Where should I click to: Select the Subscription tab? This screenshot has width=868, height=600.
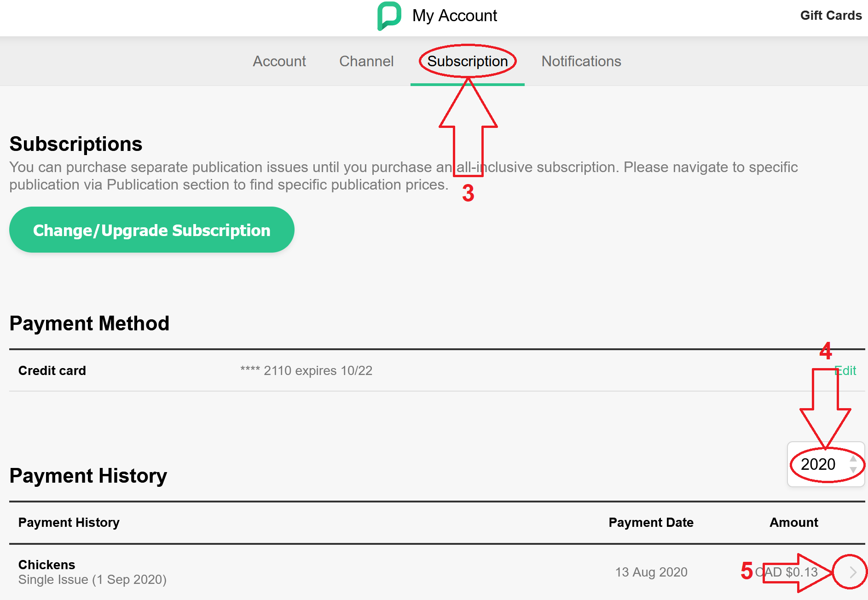[x=468, y=61]
